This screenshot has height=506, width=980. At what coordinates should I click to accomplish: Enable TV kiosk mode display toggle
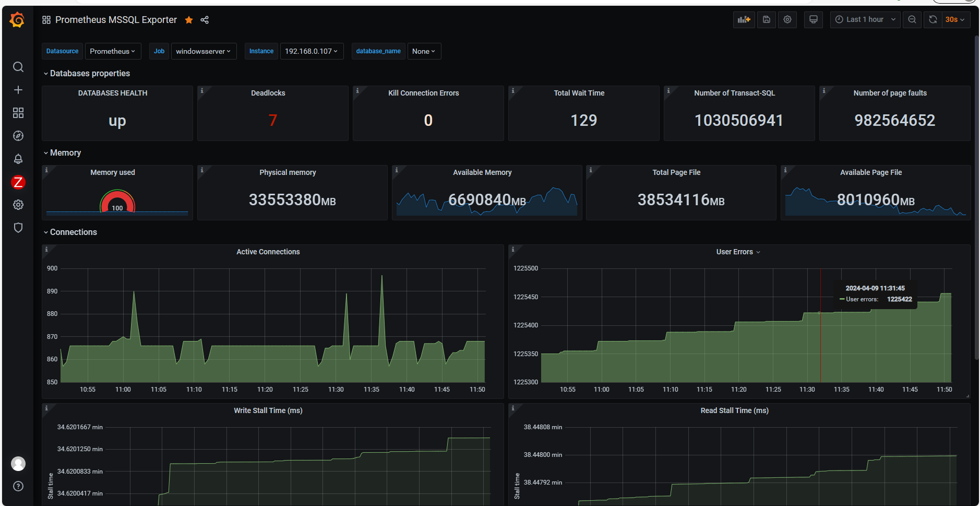click(813, 19)
